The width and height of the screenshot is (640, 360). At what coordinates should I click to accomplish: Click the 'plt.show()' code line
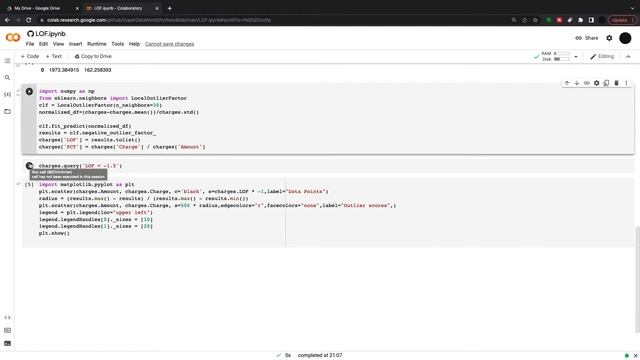pyautogui.click(x=54, y=233)
